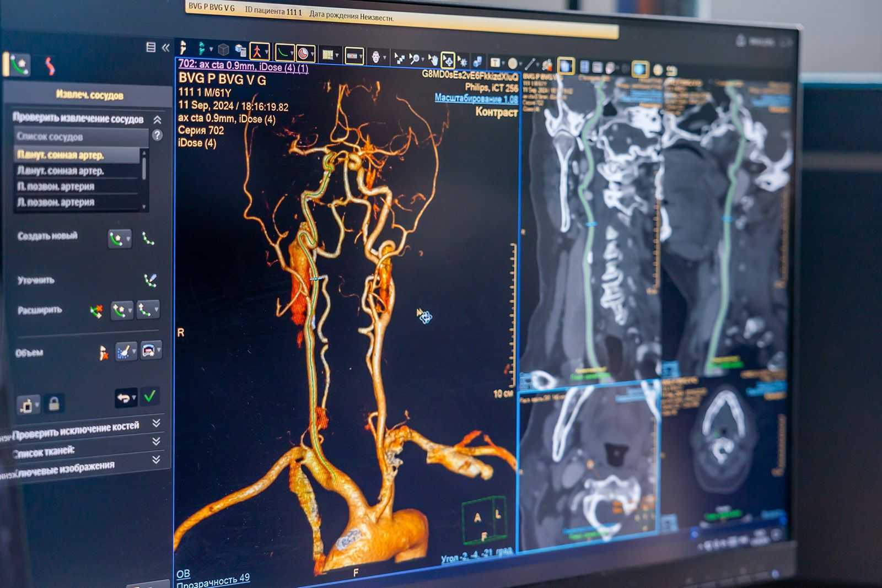
Task: Select the pan hand tool in toolbar
Action: [433, 58]
